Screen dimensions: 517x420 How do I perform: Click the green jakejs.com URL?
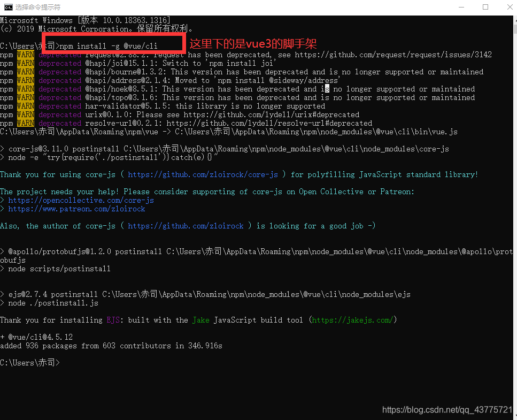[352, 320]
